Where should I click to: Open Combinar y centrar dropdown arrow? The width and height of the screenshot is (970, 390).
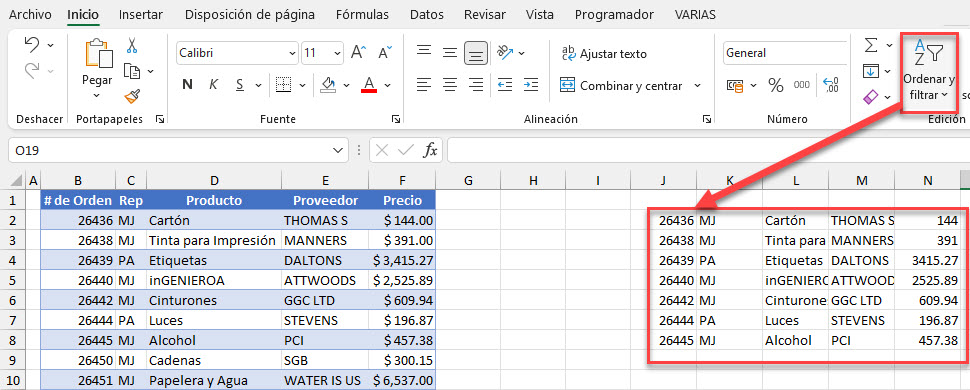(x=697, y=86)
